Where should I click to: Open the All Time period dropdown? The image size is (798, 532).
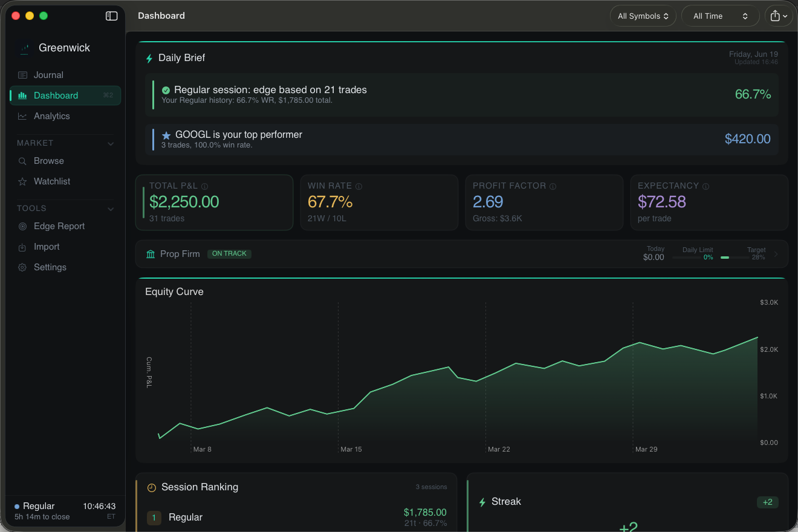[720, 16]
